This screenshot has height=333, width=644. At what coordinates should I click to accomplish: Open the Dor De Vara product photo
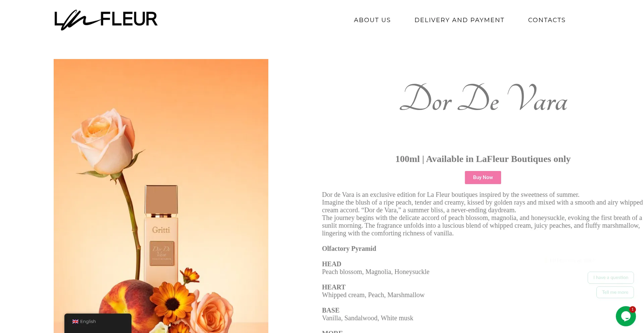161,196
